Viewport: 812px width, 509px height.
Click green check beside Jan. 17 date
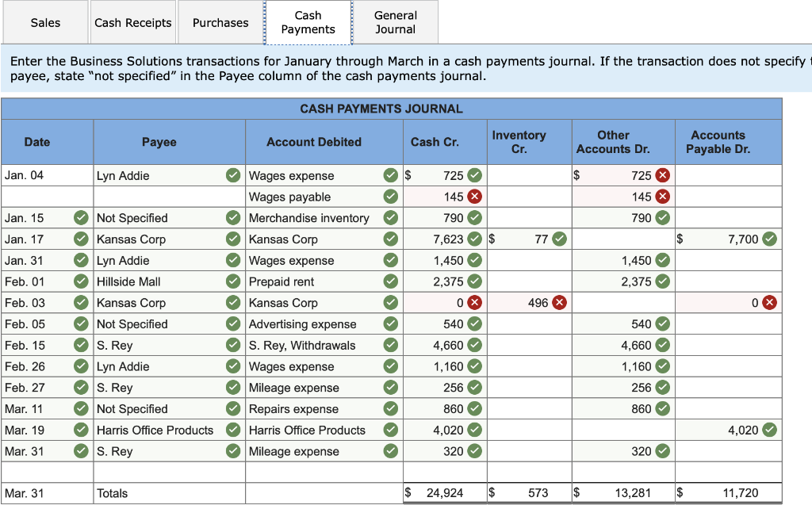[81, 239]
